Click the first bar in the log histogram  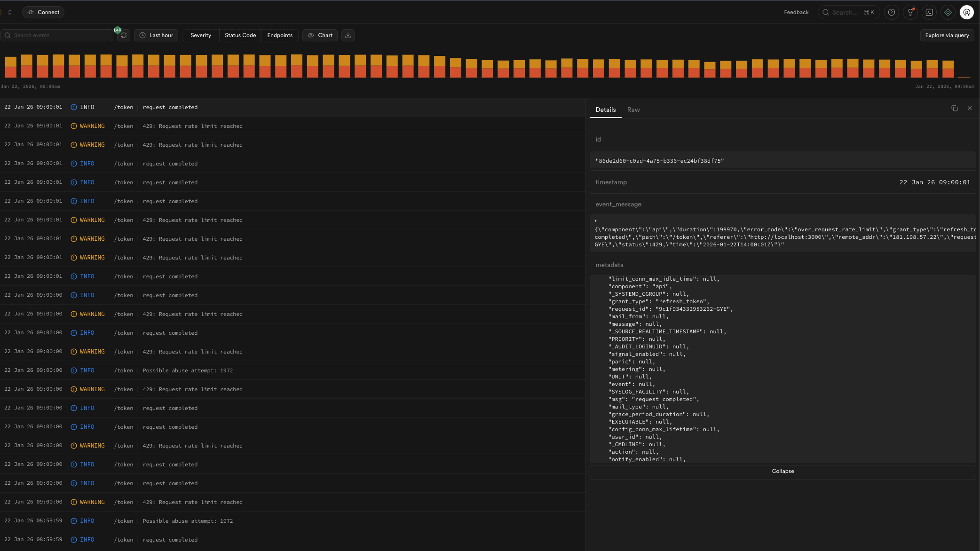coord(10,67)
